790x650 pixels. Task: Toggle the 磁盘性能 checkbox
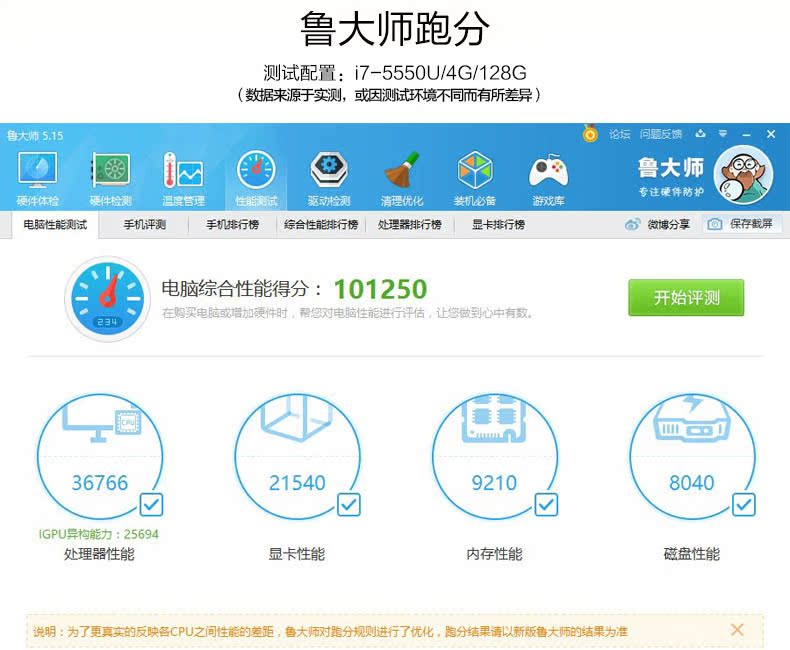[x=744, y=504]
